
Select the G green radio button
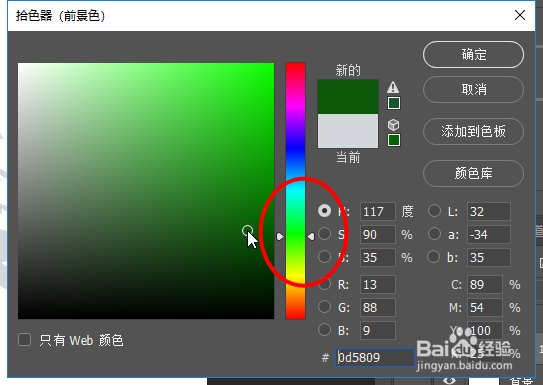point(324,307)
